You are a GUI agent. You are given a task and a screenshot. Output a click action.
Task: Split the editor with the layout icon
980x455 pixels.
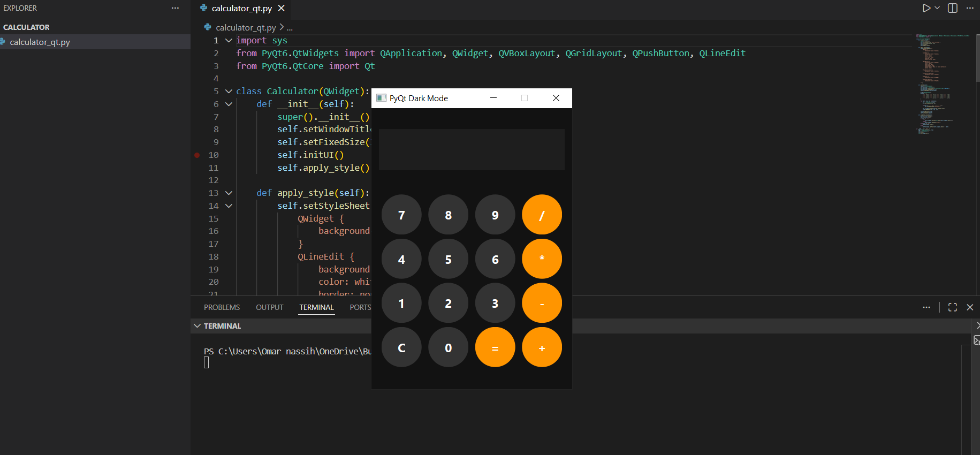[953, 8]
